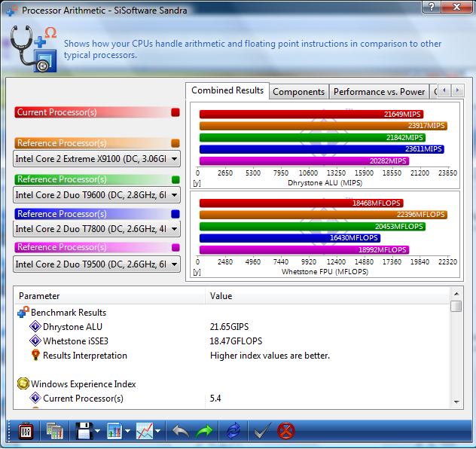Click the red cancel X icon

tap(286, 431)
